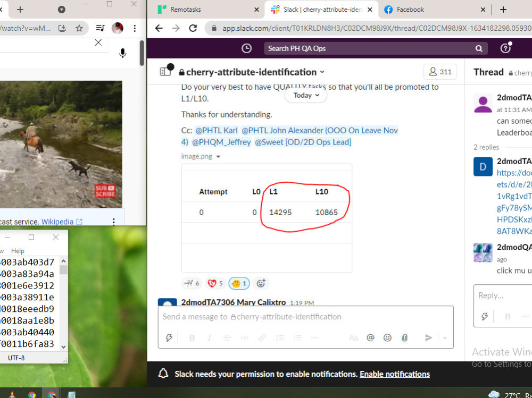Open shortcuts lightning icon in thread reply
This screenshot has width=532, height=398.
[x=485, y=316]
